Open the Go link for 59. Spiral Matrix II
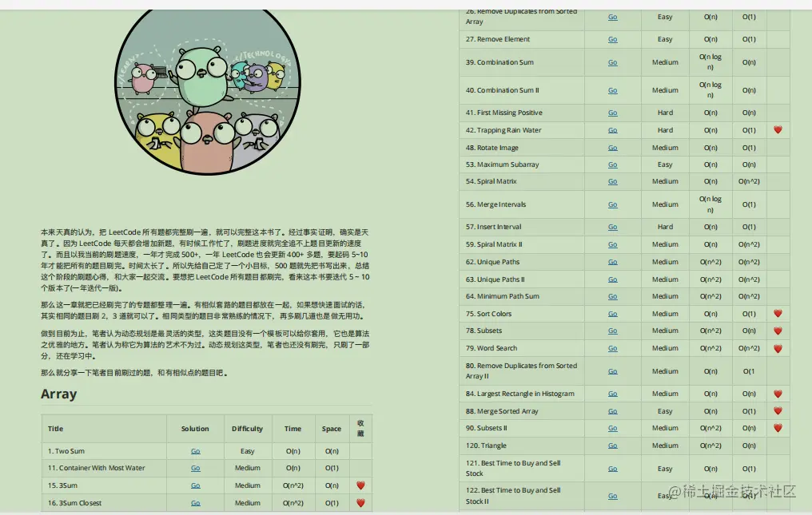The width and height of the screenshot is (812, 515). tap(613, 245)
